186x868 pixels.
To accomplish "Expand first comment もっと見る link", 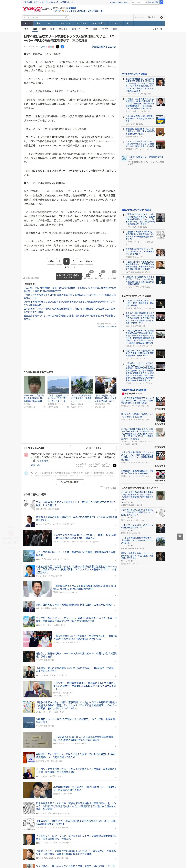I will point(43,461).
